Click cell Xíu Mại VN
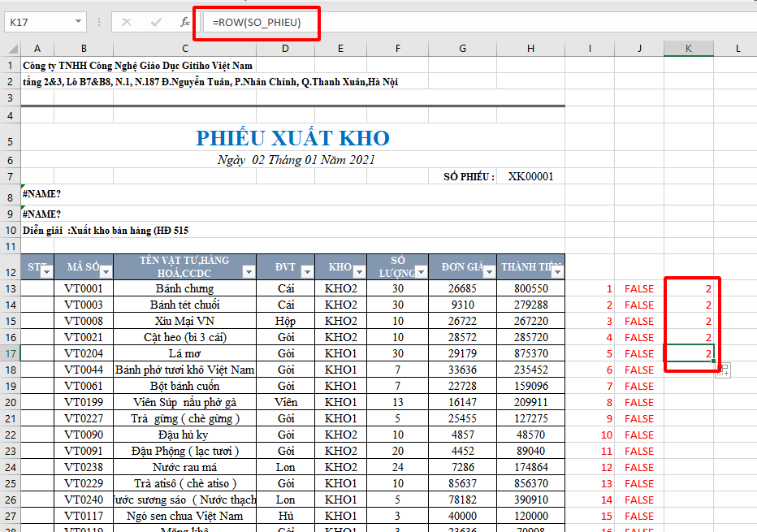The height and width of the screenshot is (532, 757). point(185,321)
